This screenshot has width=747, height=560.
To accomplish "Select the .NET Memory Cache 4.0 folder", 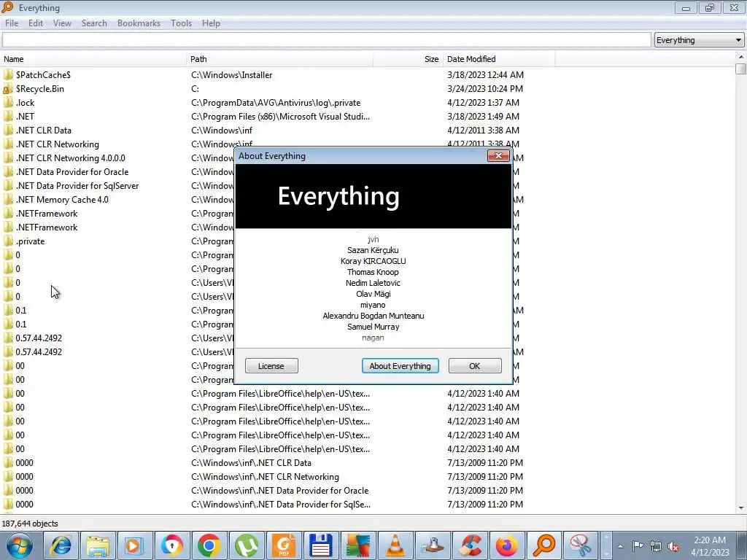I will (x=62, y=199).
